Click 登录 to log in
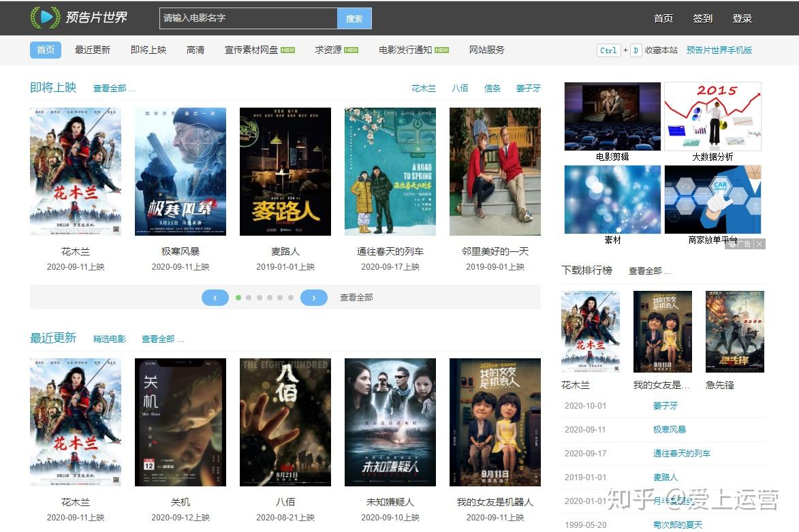Viewport: 799px width, 532px height. coord(742,18)
